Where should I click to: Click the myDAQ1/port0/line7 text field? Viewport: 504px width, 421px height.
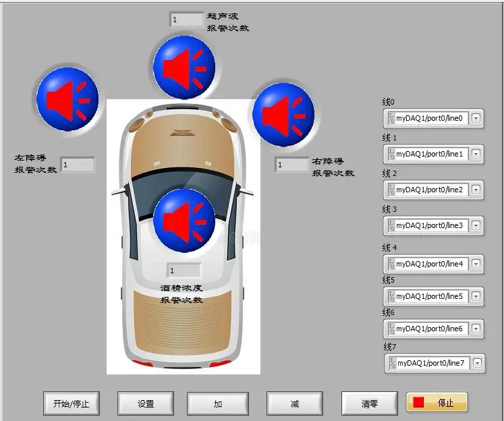432,363
